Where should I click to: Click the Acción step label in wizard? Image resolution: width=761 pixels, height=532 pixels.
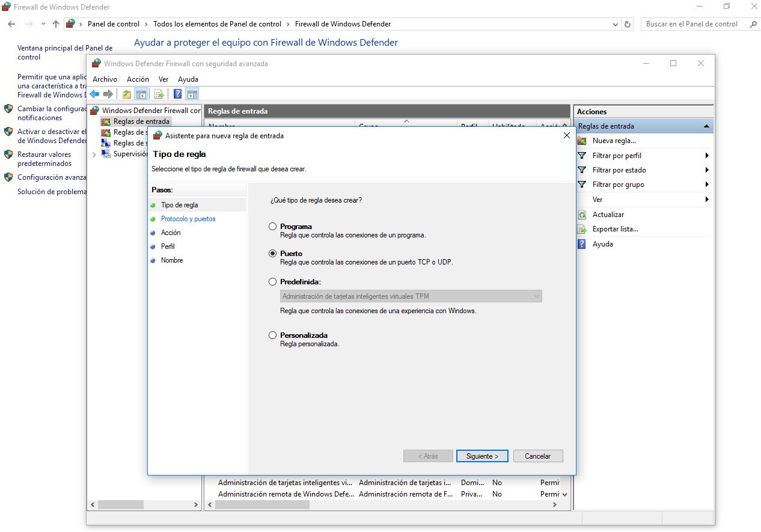point(171,233)
